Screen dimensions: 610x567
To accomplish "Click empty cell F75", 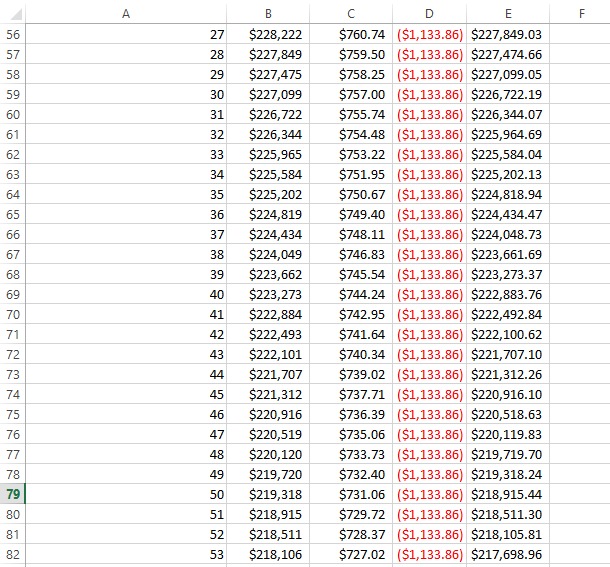I will tap(580, 414).
